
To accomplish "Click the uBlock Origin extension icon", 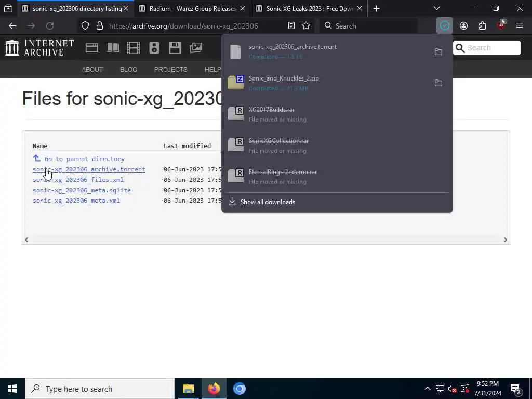I will (501, 25).
